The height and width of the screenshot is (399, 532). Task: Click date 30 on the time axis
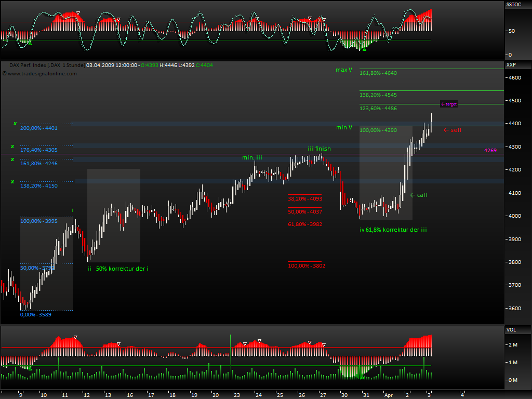344,395
